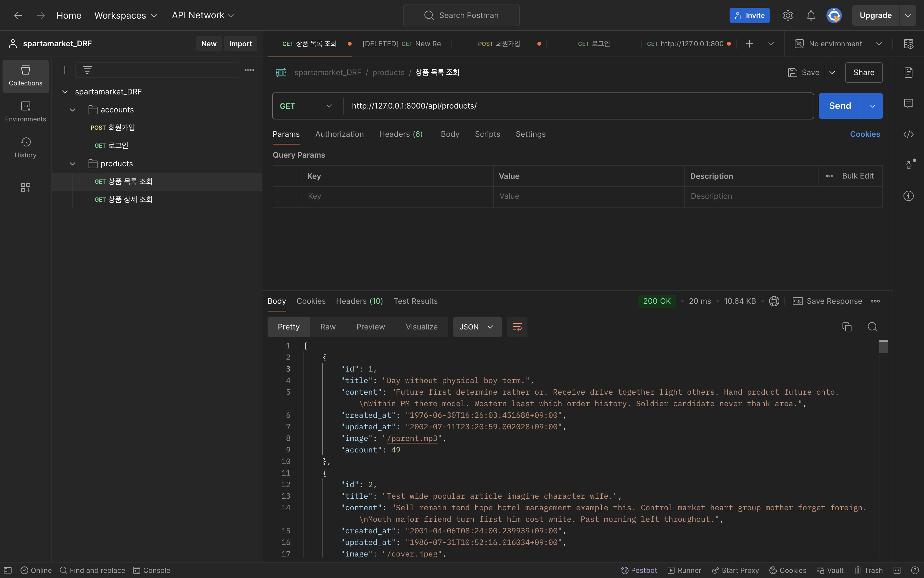
Task: Search within the response body
Action: click(x=872, y=327)
